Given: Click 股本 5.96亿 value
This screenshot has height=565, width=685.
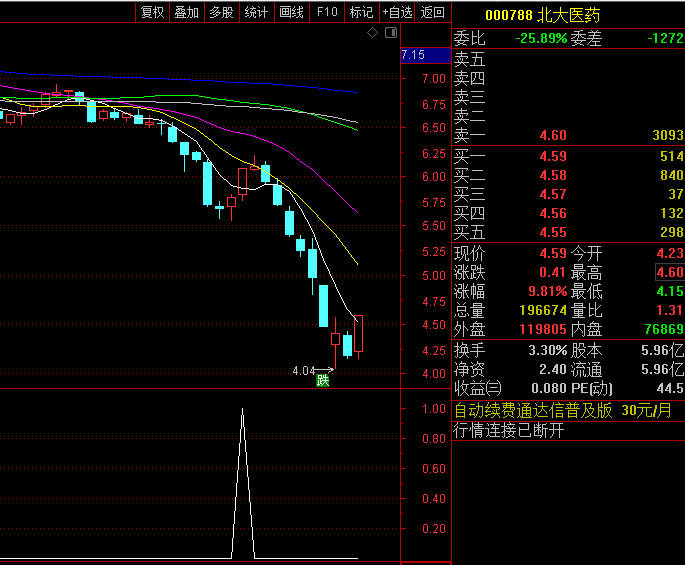Looking at the screenshot, I should [x=662, y=350].
